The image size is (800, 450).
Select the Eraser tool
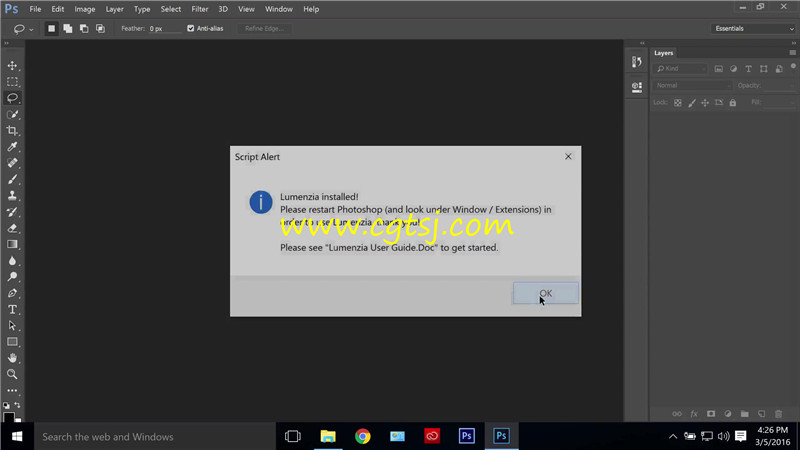click(12, 228)
